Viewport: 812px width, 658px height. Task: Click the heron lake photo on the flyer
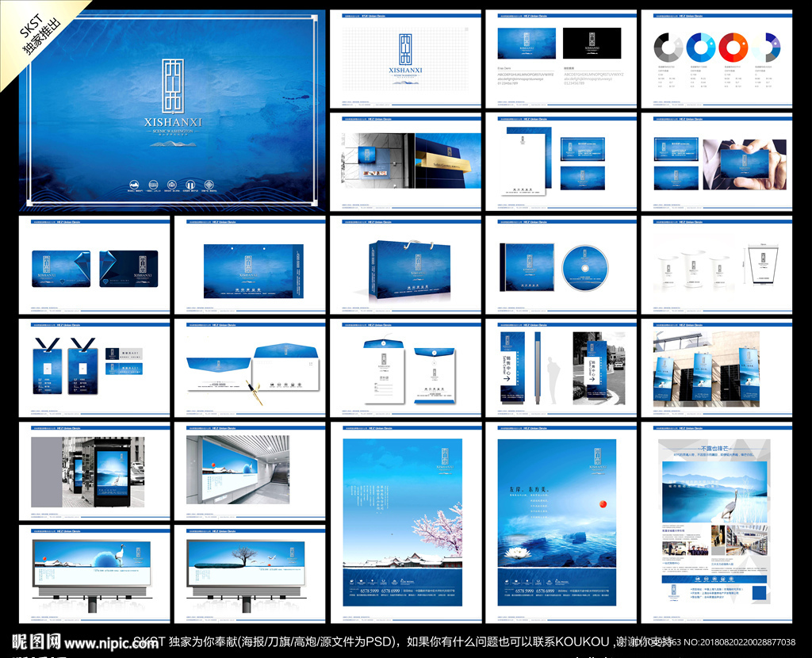pyautogui.click(x=714, y=492)
